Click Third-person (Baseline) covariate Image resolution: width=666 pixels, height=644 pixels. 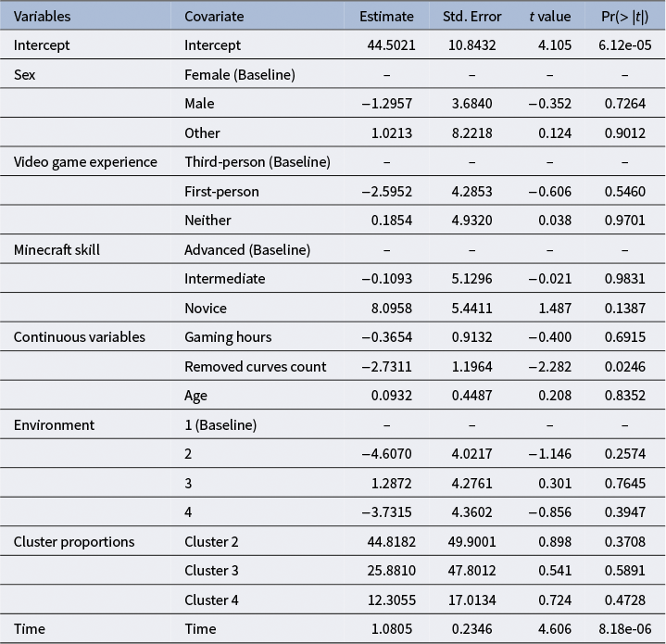click(x=258, y=162)
